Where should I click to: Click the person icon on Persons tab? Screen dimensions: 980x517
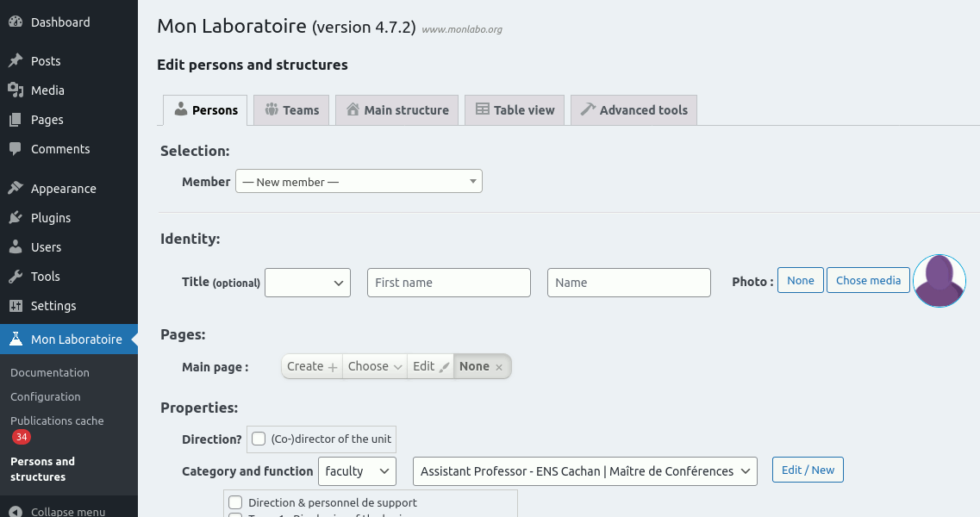(181, 109)
